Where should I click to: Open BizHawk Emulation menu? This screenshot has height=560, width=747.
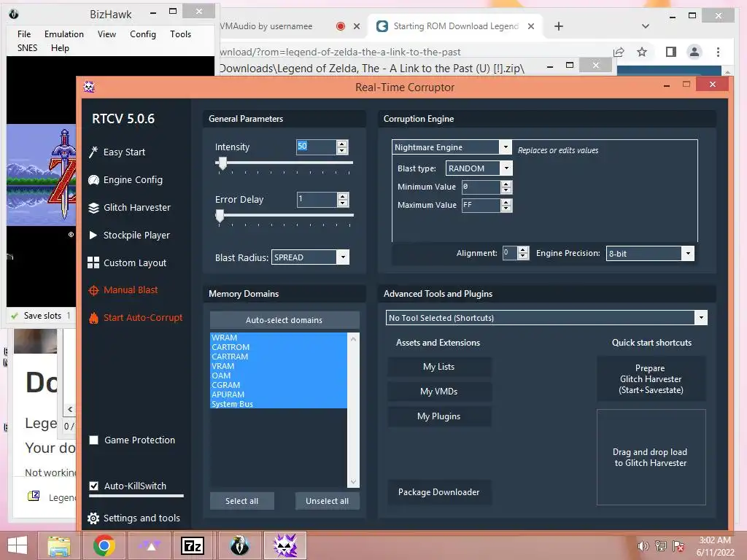64,34
